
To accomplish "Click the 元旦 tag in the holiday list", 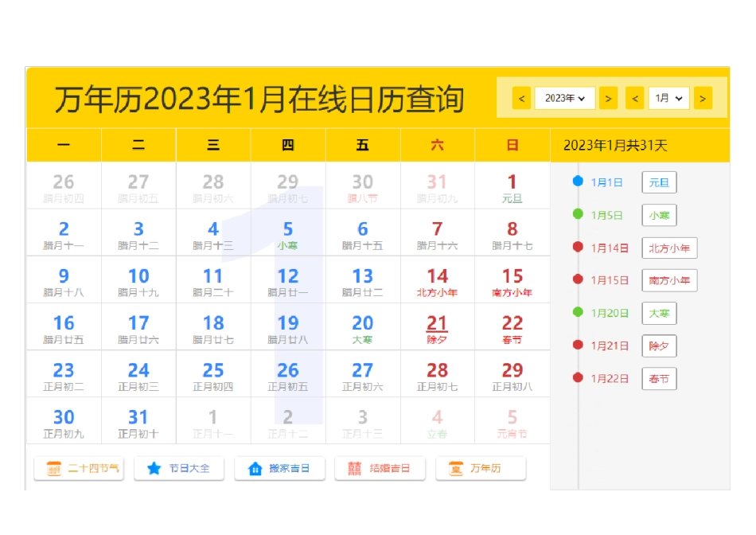I will (x=659, y=182).
